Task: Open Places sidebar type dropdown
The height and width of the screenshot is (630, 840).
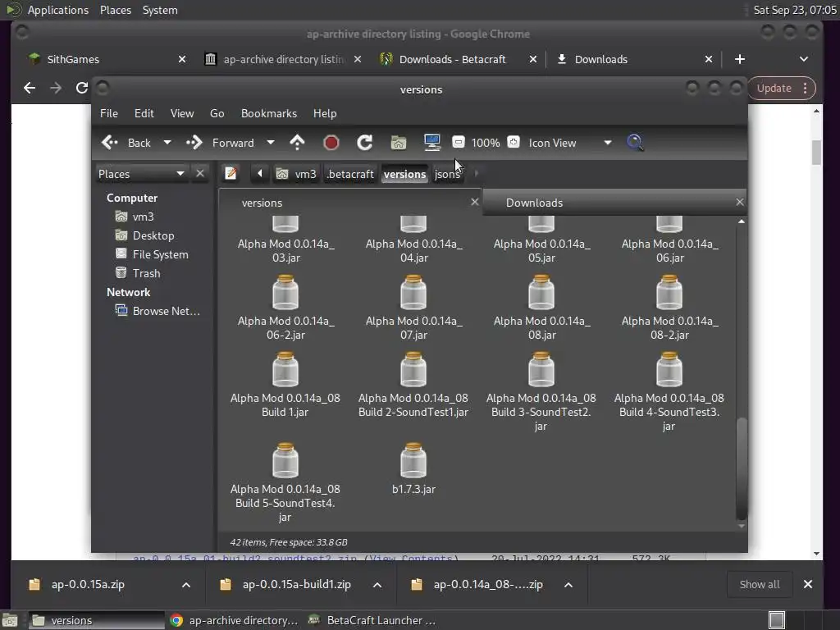Action: point(141,174)
